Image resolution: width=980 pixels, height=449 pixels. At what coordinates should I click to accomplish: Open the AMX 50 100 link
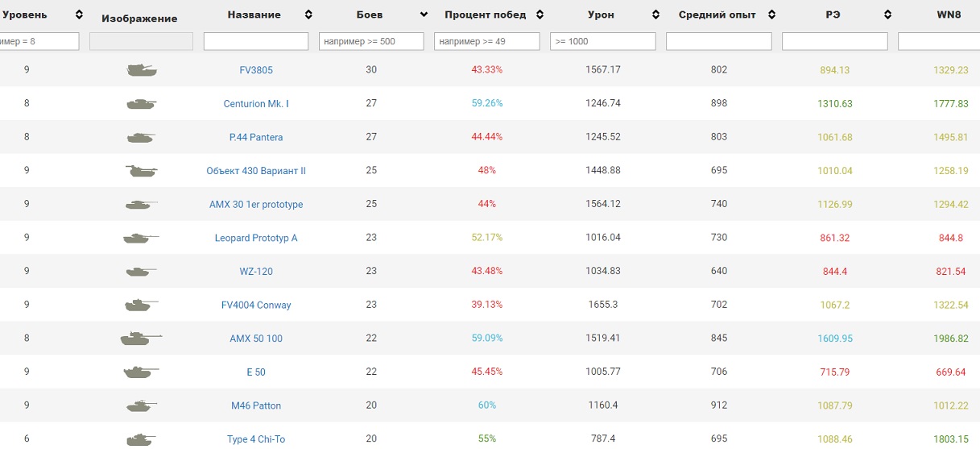point(256,339)
